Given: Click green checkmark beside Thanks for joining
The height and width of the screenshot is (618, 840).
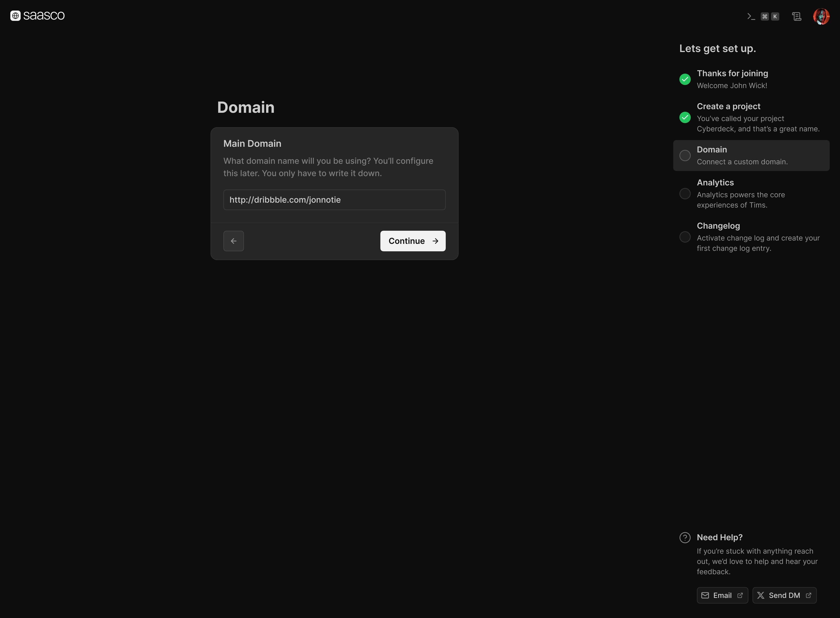Looking at the screenshot, I should [x=685, y=79].
